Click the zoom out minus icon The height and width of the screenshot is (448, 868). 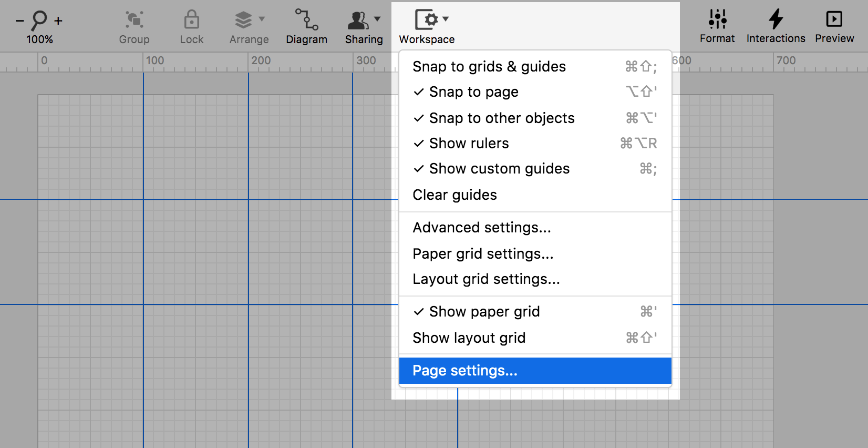point(20,21)
